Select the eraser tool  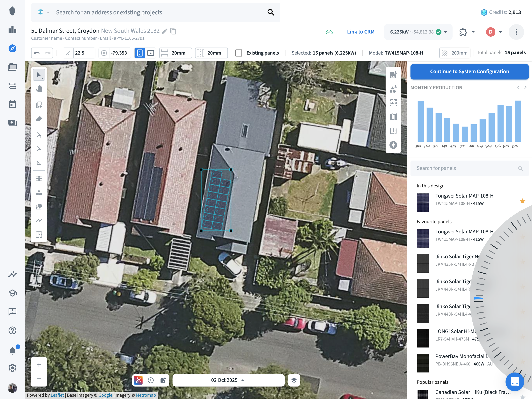point(39,119)
